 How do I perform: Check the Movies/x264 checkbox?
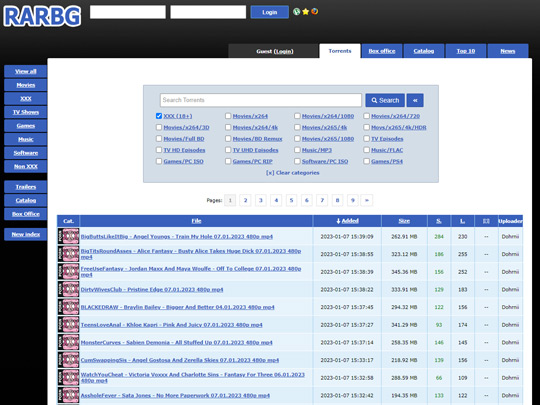point(228,116)
